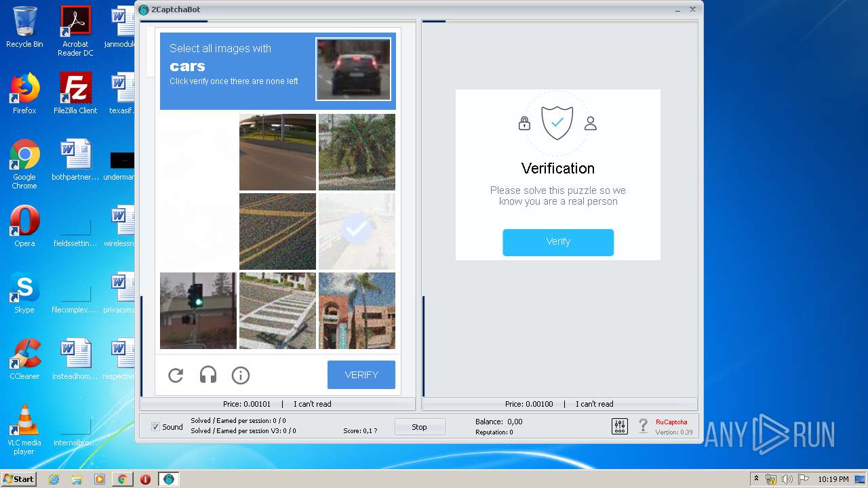Launch FileZilla Client shortcut
Viewport: 868px width, 488px height.
tap(75, 94)
